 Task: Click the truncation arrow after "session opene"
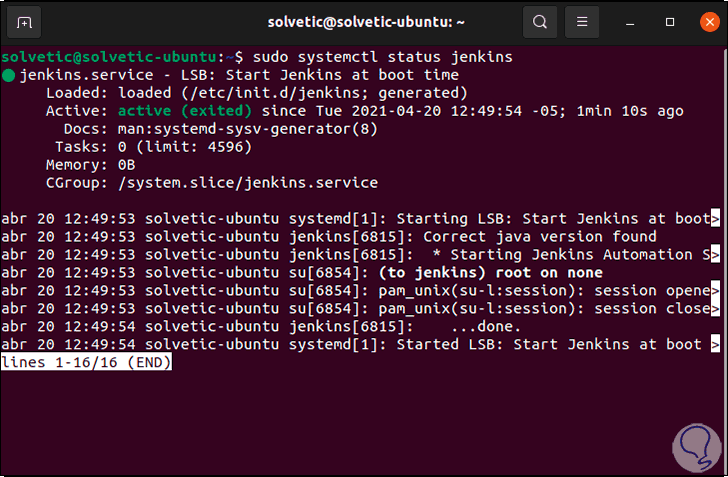pos(714,291)
